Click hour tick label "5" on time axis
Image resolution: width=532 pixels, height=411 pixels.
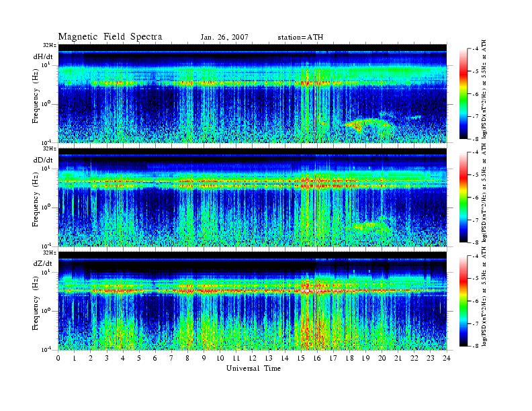[x=139, y=358]
